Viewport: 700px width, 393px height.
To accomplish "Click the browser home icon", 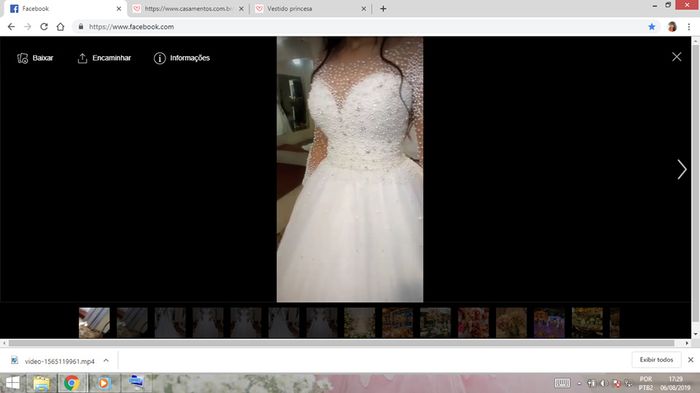I will 60,27.
